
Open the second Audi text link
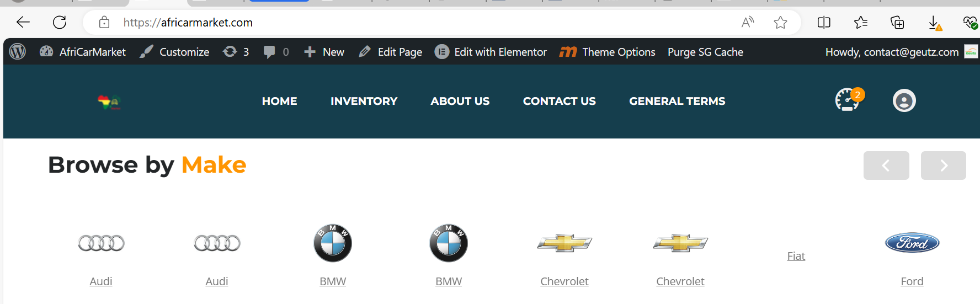[217, 281]
